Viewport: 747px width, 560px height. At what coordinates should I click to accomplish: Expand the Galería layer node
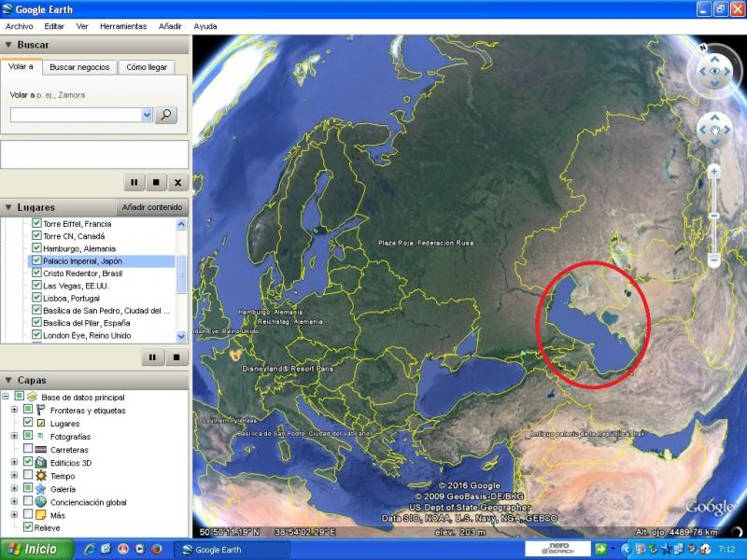[14, 488]
